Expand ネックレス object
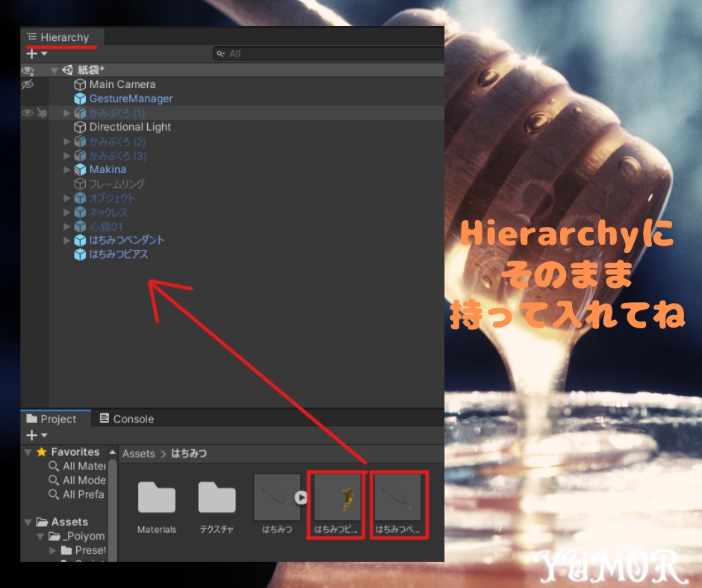The width and height of the screenshot is (702, 588). click(66, 212)
